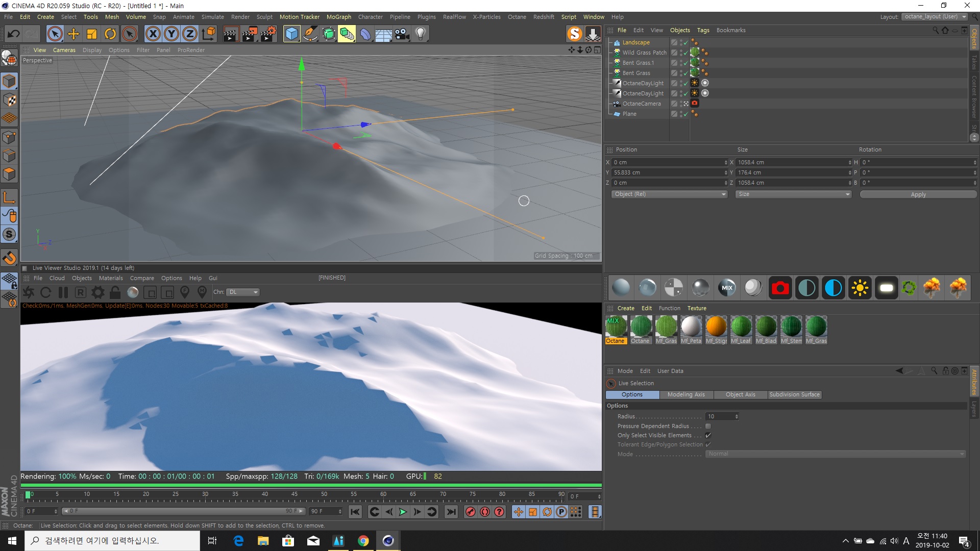Enable Polygons mode in left toolbar

click(x=9, y=174)
